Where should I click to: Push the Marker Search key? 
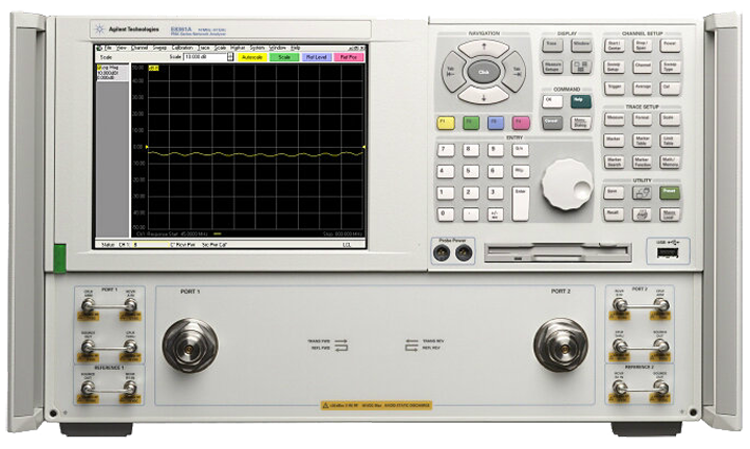[614, 162]
